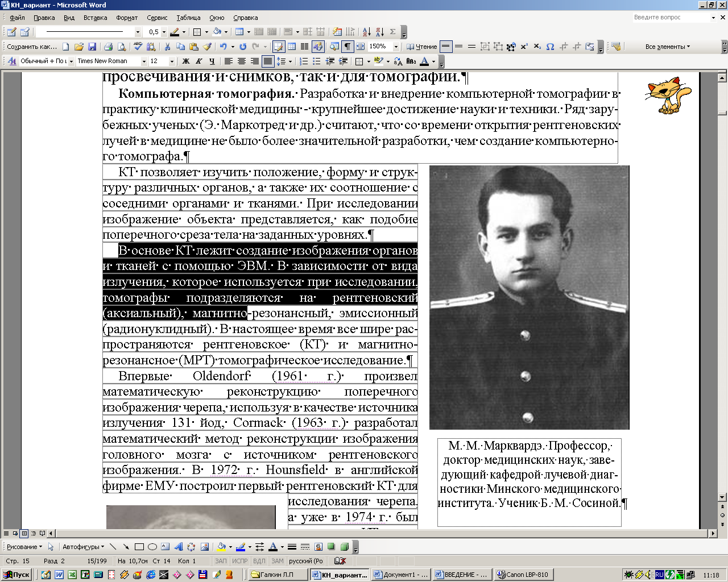This screenshot has height=582, width=728.
Task: Set the paragraph alignment to left
Action: (228, 61)
